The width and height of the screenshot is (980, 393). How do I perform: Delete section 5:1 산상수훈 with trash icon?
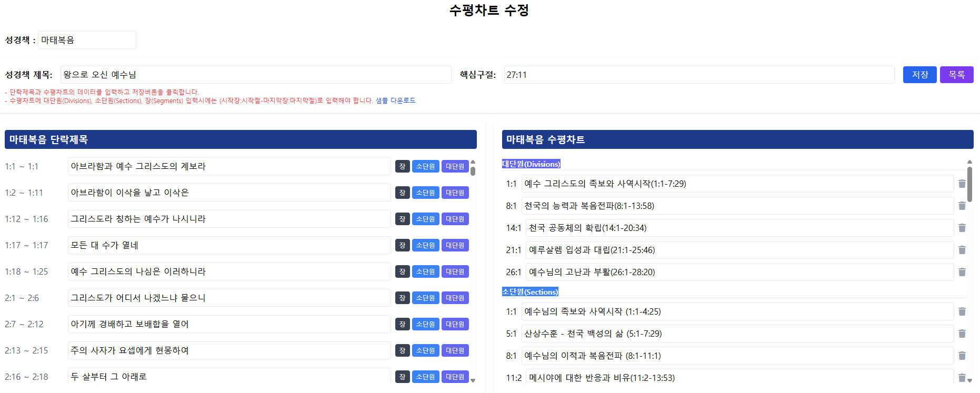[962, 334]
